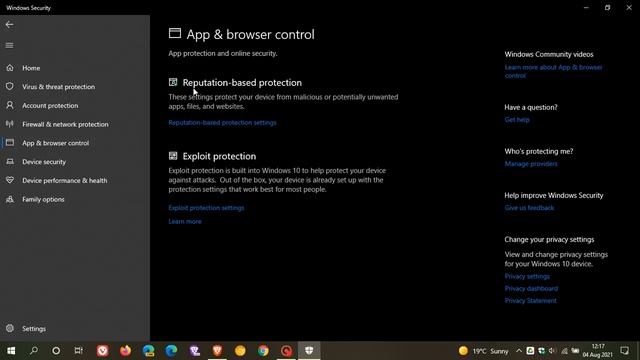Click the Exploit protection heading icon
This screenshot has height=360, width=640.
(173, 156)
